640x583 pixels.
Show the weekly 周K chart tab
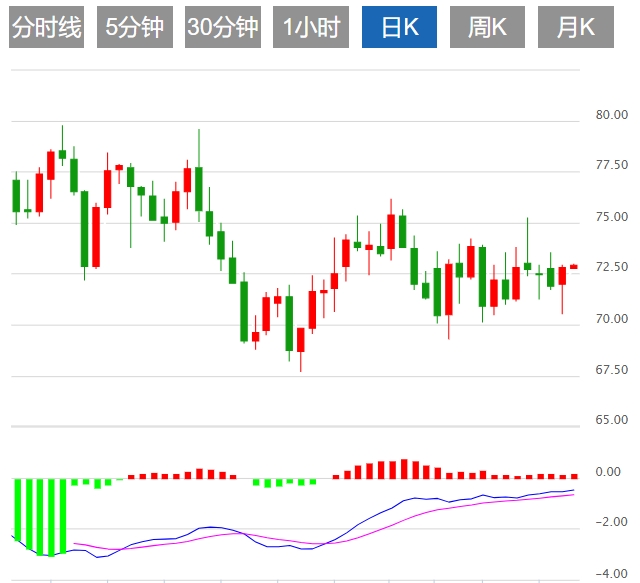(487, 28)
